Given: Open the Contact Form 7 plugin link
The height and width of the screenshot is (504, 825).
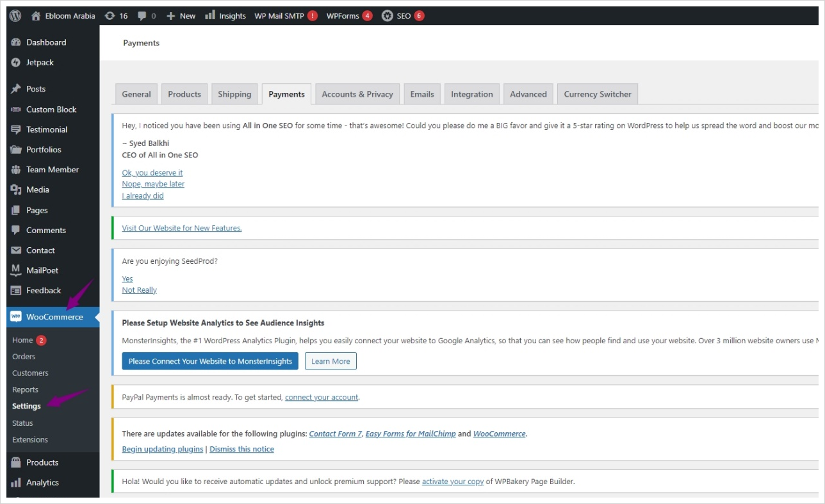Looking at the screenshot, I should pyautogui.click(x=335, y=434).
